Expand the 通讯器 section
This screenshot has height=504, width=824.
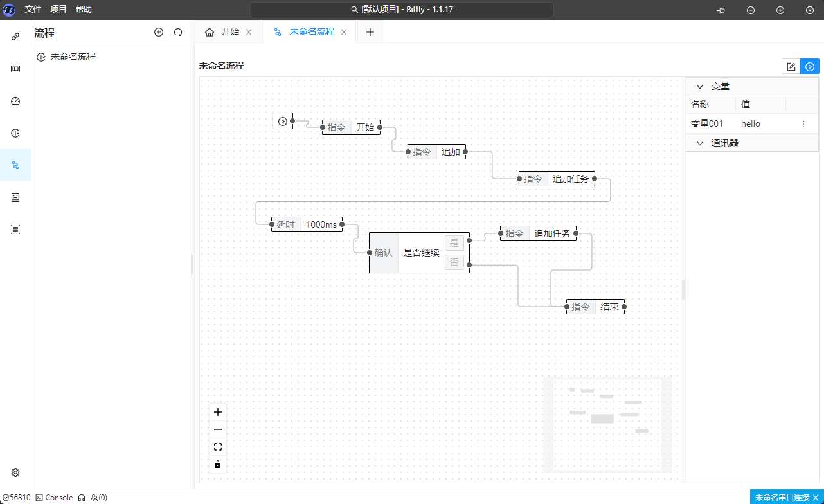click(x=700, y=143)
